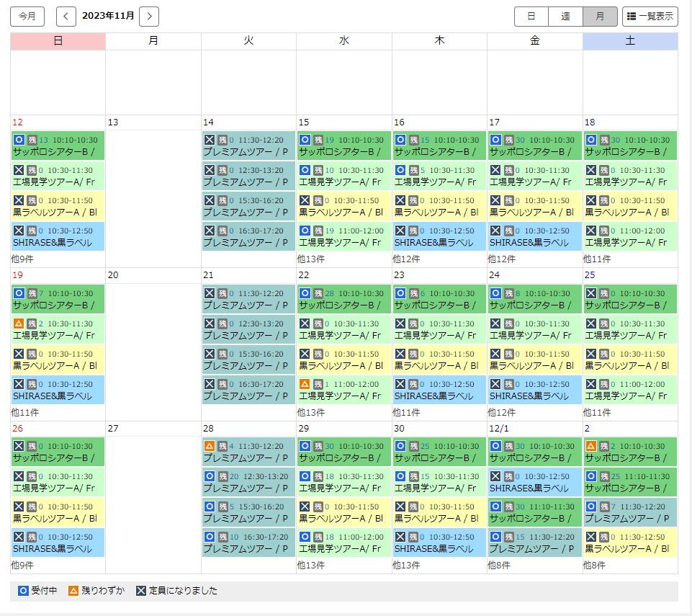The image size is (692, 616).
Task: Expand 他13件 more events on Nov 22
Action: (x=311, y=412)
